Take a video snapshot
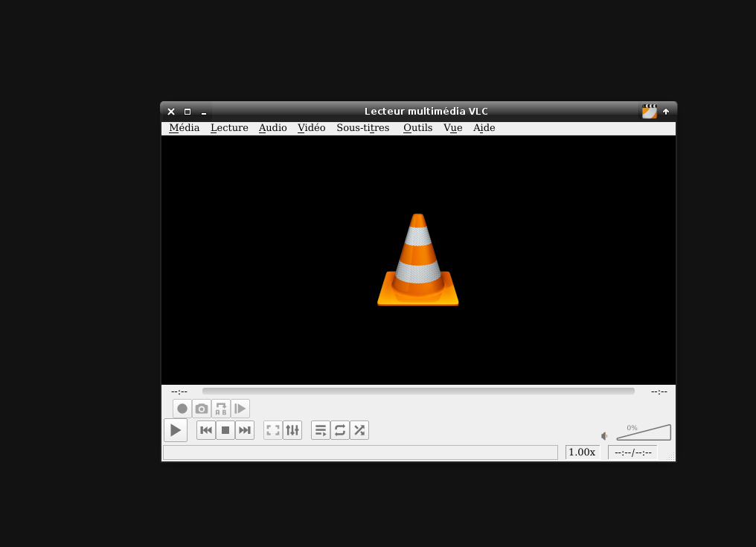Image resolution: width=756 pixels, height=547 pixels. click(x=202, y=409)
